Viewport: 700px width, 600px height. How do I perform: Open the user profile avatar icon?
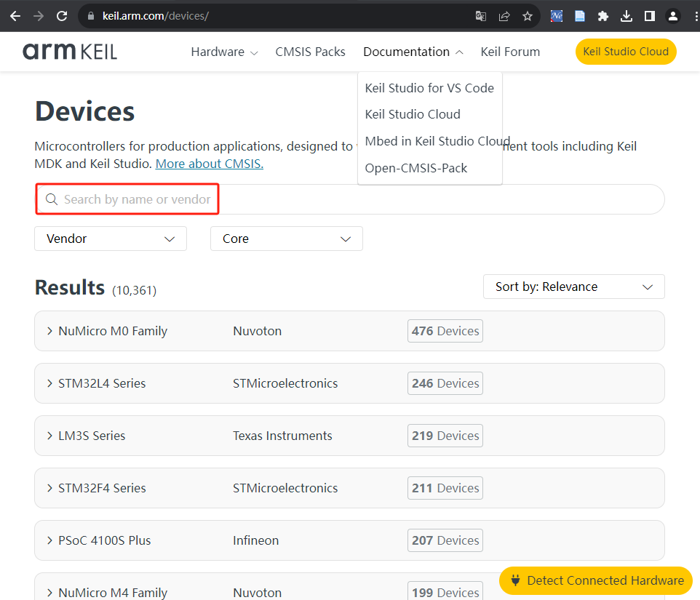(673, 17)
